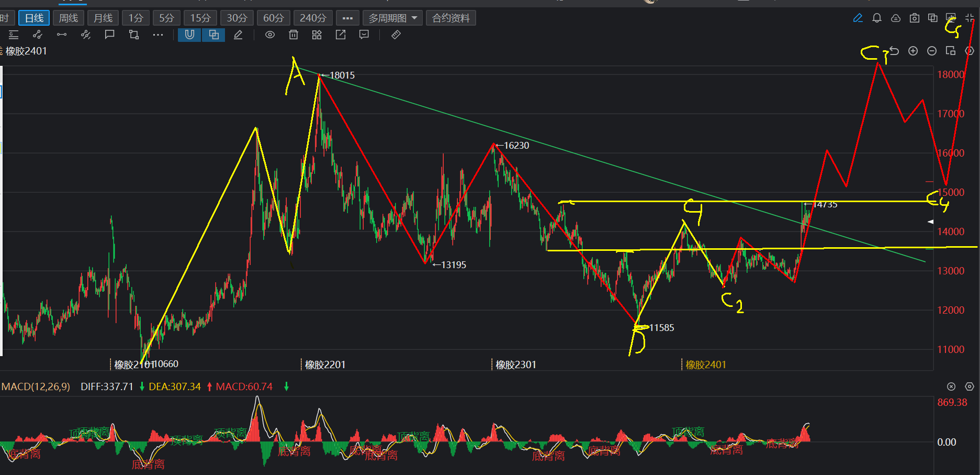Screen dimensions: 980x475
Task: Switch to the 周线 weekly chart
Action: pos(69,18)
